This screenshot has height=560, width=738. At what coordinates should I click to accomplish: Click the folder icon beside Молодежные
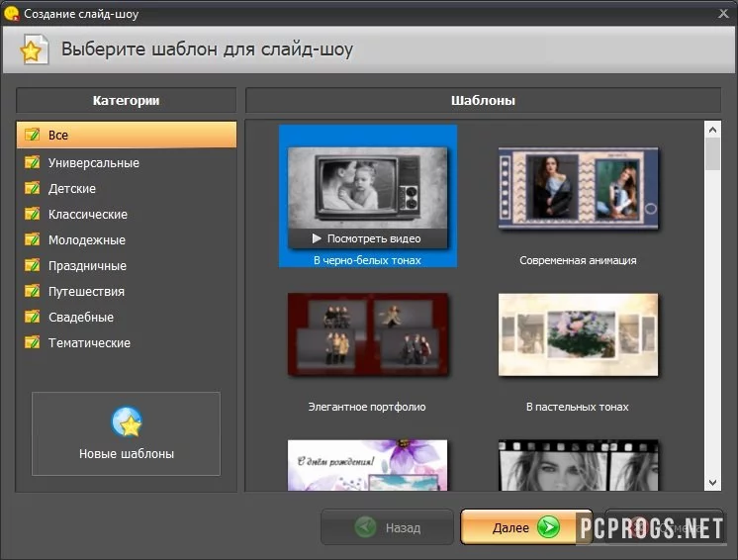pos(32,239)
